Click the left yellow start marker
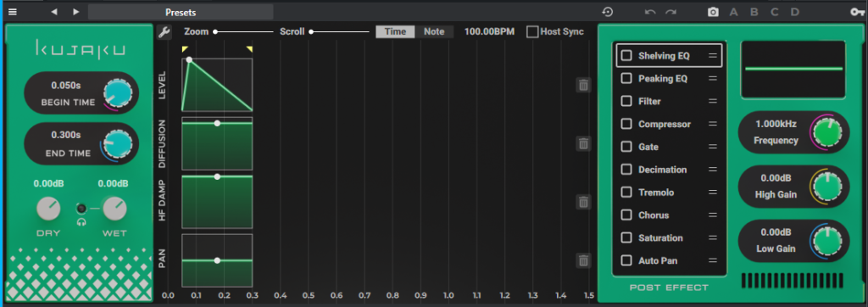 click(x=185, y=49)
